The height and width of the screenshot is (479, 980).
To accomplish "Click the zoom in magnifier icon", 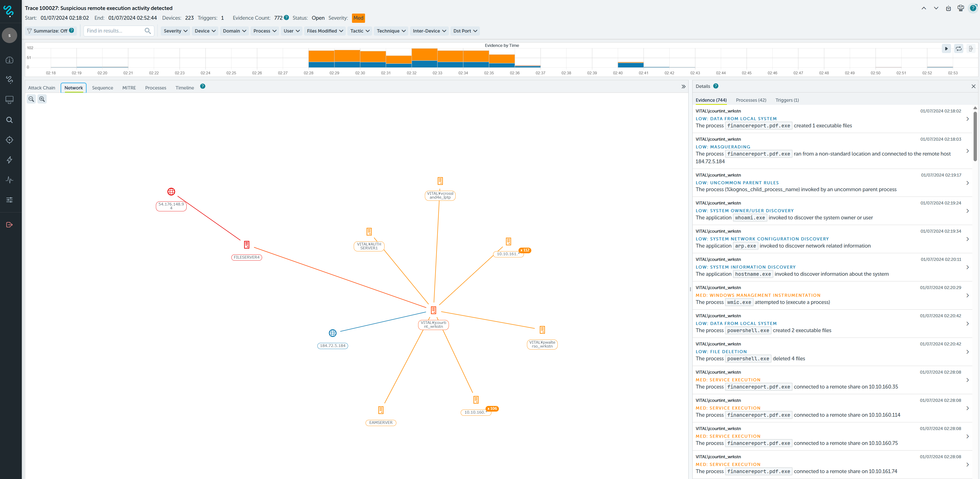I will [x=42, y=99].
